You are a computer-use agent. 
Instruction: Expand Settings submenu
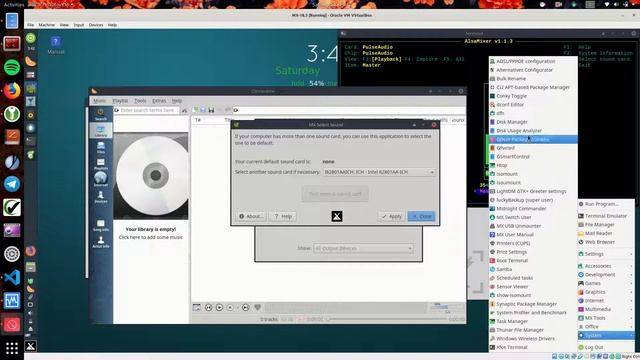point(606,254)
